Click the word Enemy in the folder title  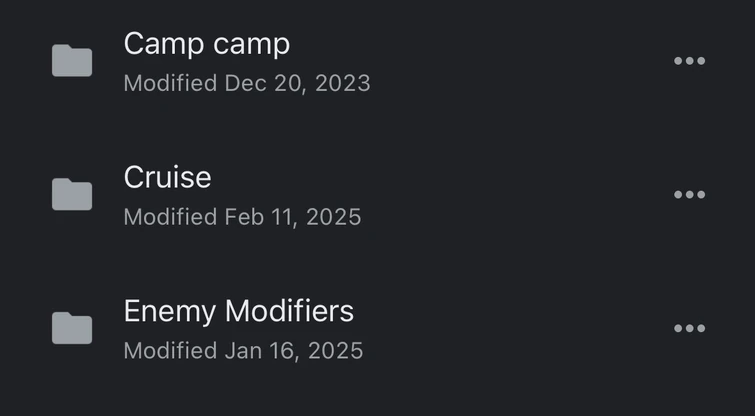coord(169,312)
